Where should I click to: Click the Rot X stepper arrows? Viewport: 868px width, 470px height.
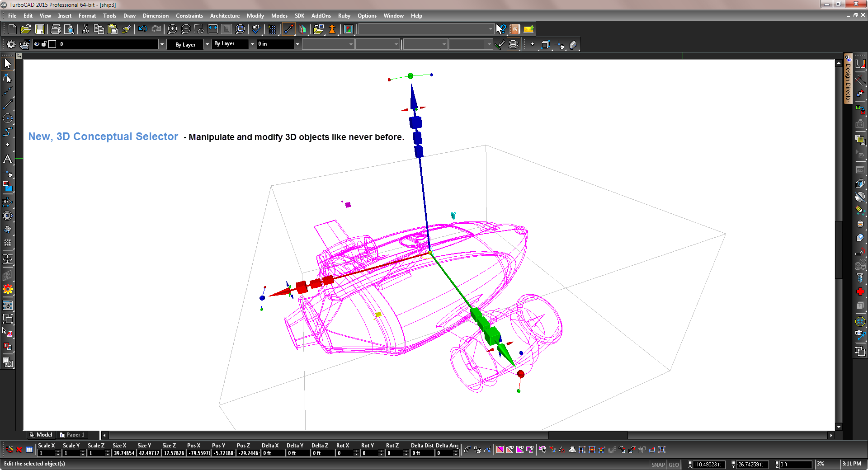point(356,453)
